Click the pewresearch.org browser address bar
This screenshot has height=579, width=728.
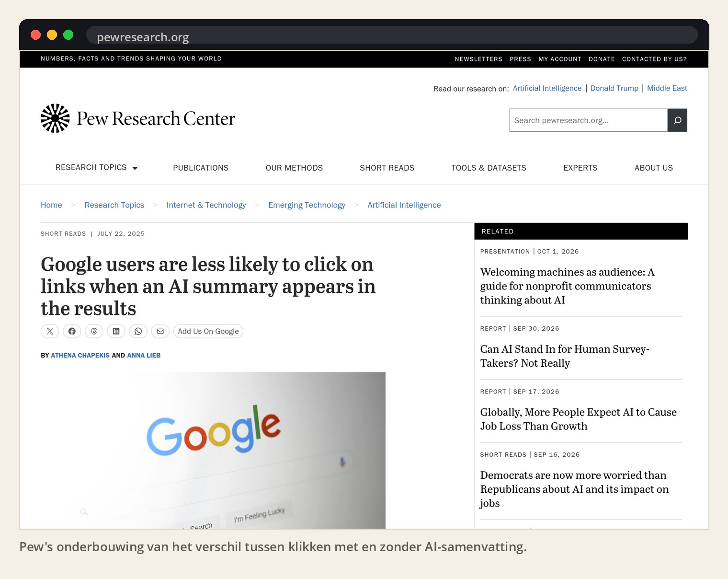[392, 35]
